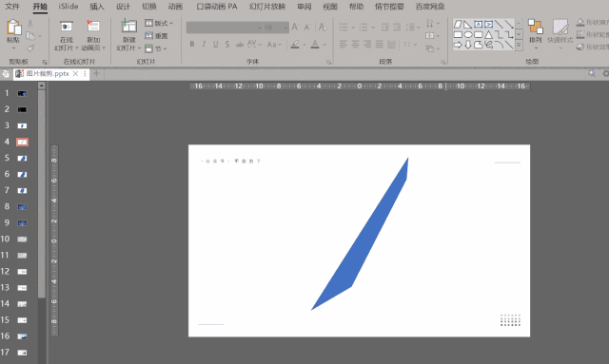This screenshot has height=364, width=609.
Task: Select the elbow arrow connector shape
Action: tap(509, 34)
